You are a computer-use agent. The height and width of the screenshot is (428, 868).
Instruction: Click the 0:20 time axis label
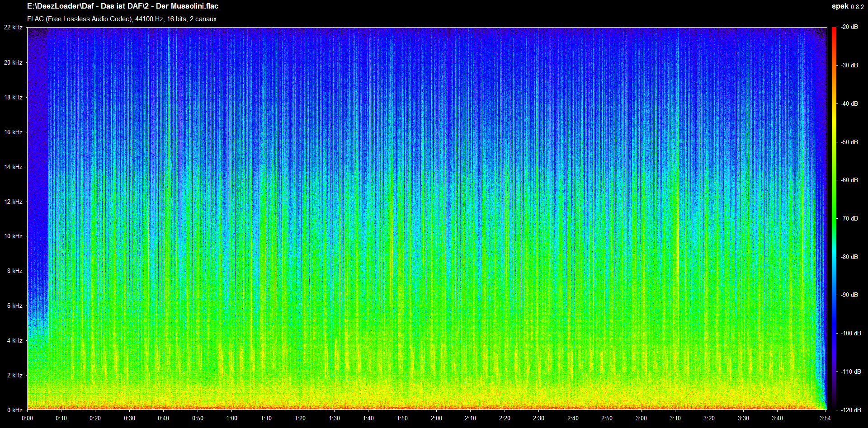point(95,418)
